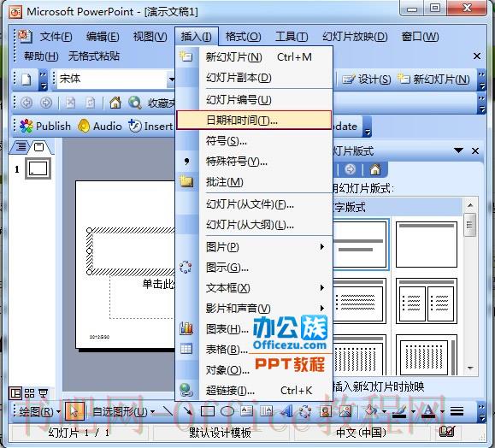The width and height of the screenshot is (495, 448).
Task: Switch to outline tab in left pane
Action: point(21,147)
